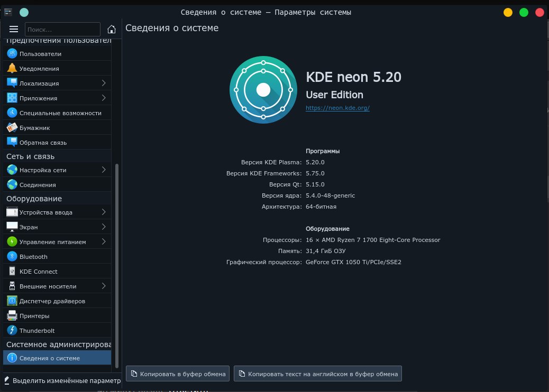Screen dimensions: 549x392
Task: Click the Диспетчер драйверов icon
Action: tap(12, 301)
